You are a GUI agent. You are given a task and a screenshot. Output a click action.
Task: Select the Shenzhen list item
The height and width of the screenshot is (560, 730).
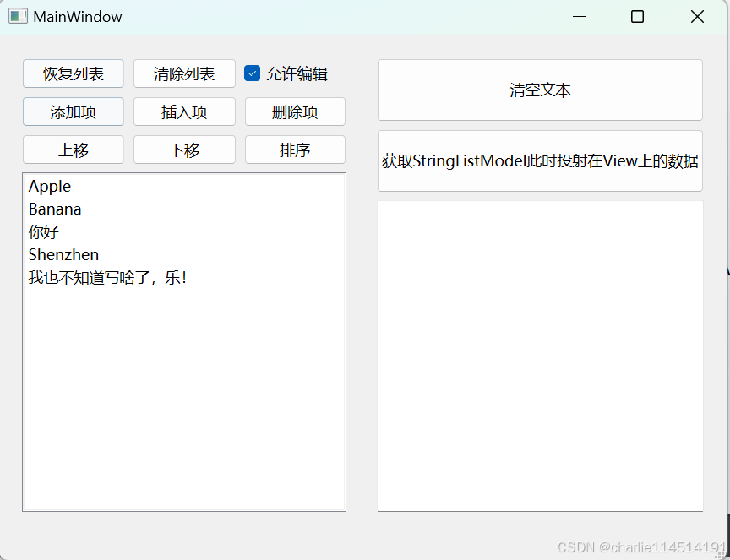point(184,254)
